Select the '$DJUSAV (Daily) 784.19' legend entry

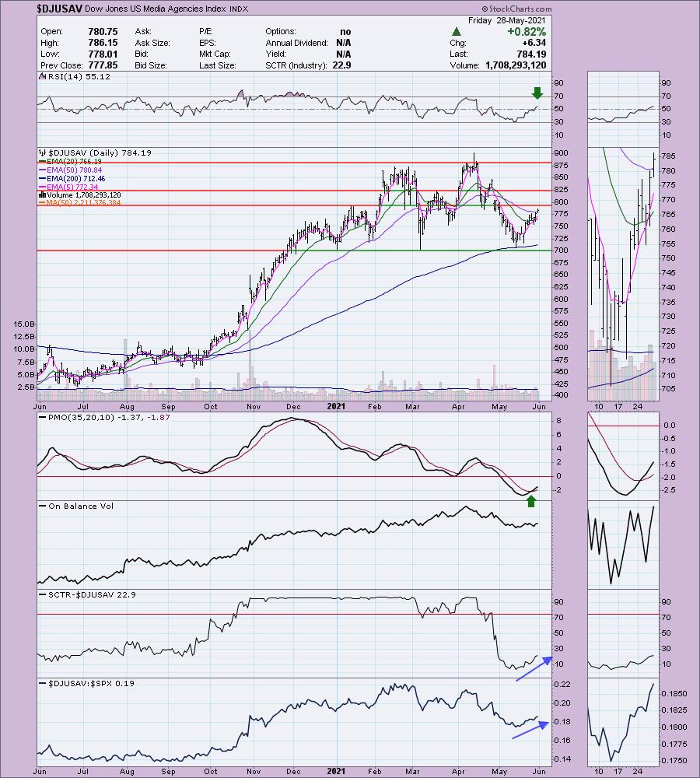click(x=100, y=152)
